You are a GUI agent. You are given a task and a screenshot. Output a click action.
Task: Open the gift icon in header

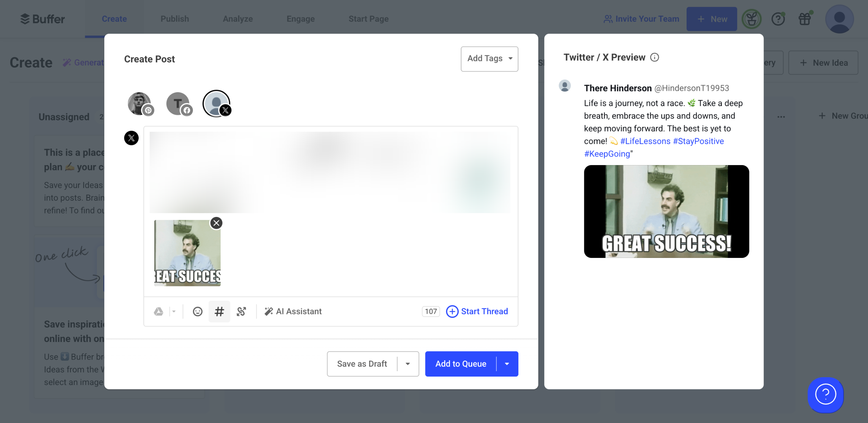coord(805,19)
